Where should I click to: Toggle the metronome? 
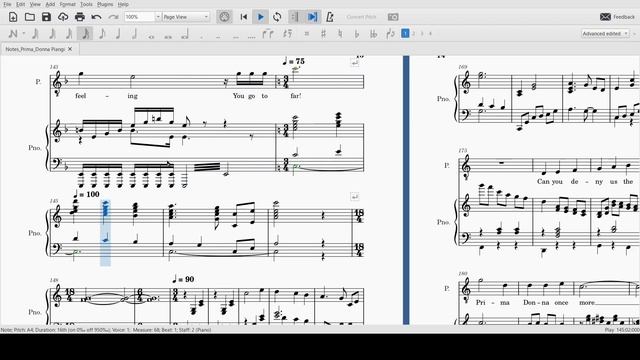tap(330, 17)
